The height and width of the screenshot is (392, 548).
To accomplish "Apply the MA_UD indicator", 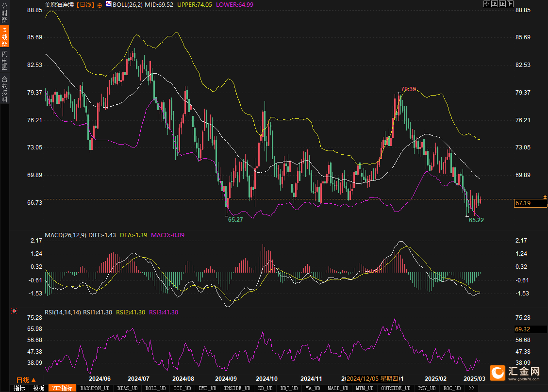I will point(313,388).
